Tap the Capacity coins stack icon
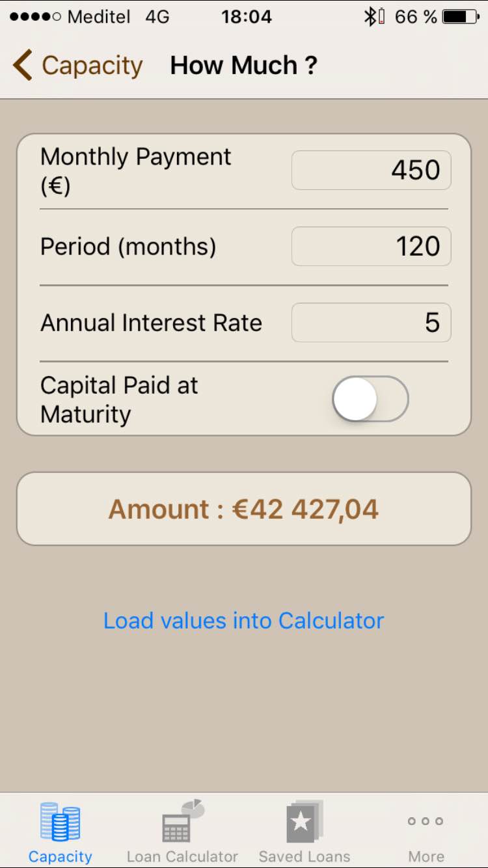Viewport: 488px width, 868px height. (60, 821)
